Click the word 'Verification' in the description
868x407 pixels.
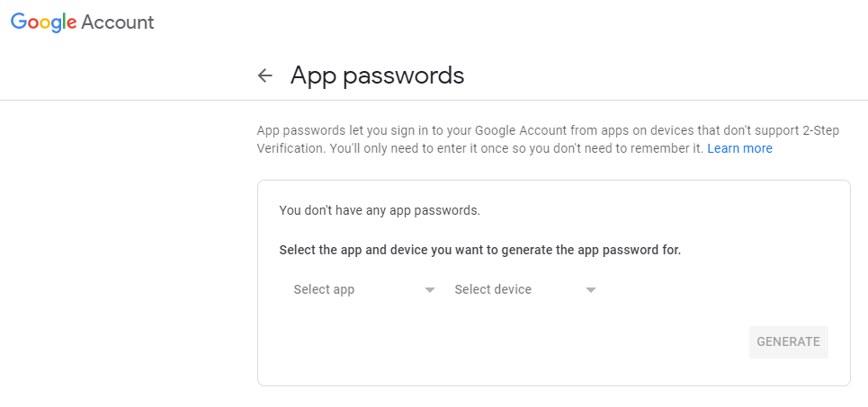[x=289, y=148]
